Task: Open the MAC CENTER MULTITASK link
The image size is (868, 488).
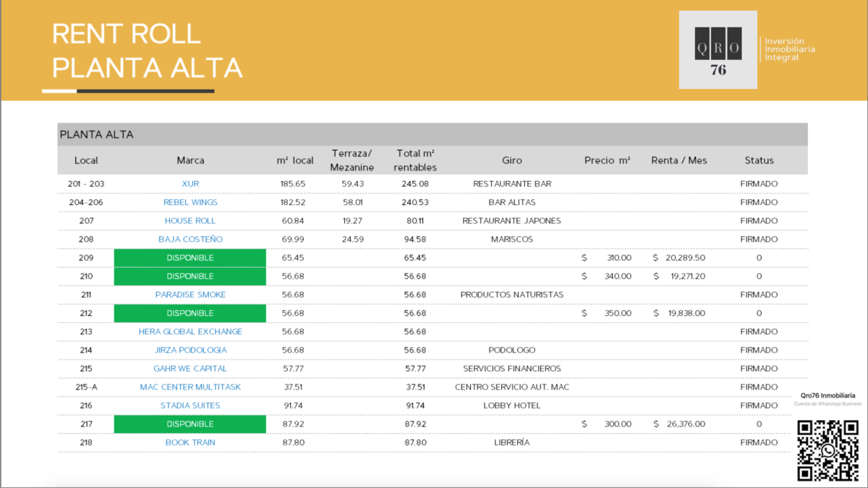Action: pos(190,387)
